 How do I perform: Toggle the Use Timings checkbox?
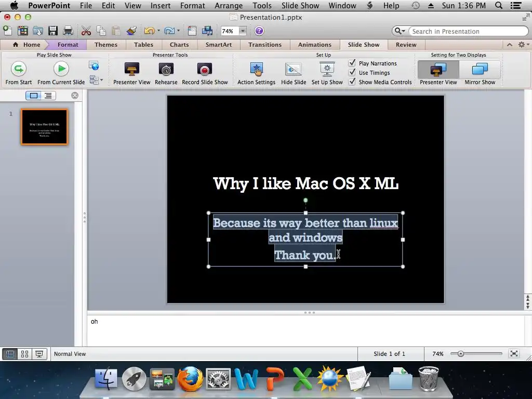(352, 72)
